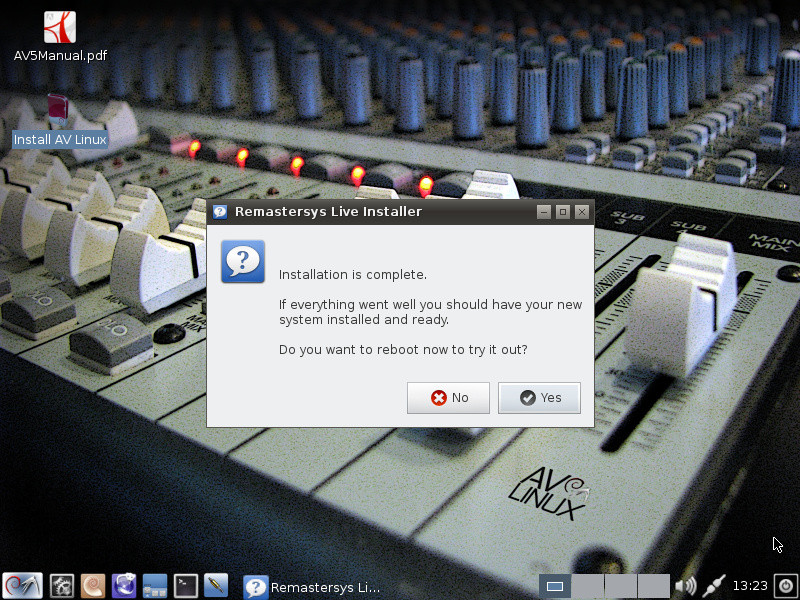Open the AV5Manual.pdf desktop icon
This screenshot has height=600, width=800.
(60, 36)
